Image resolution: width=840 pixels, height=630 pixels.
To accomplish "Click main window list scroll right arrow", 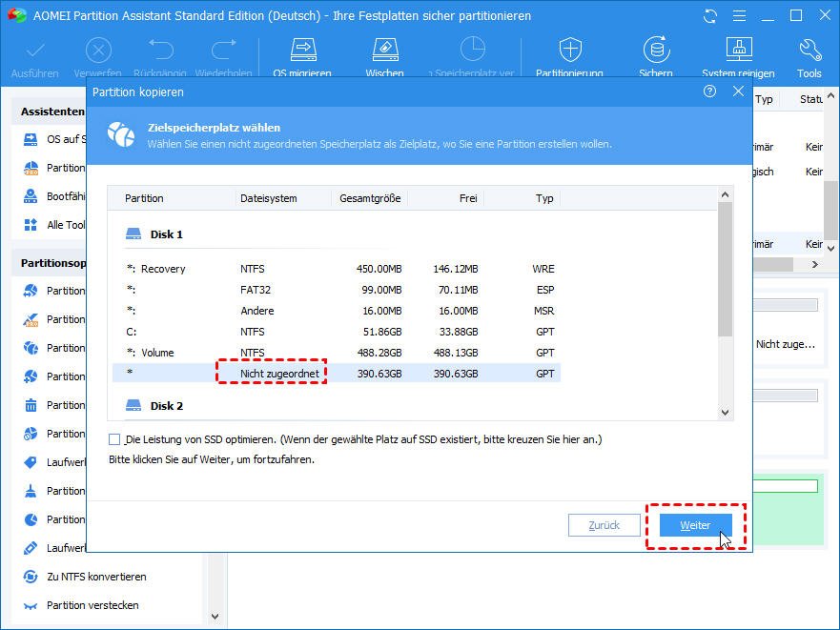I will pyautogui.click(x=815, y=264).
